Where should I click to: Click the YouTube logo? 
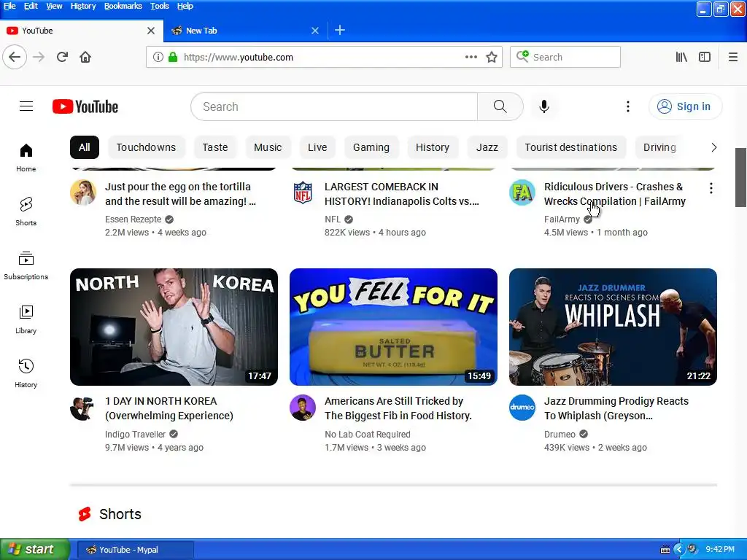(85, 106)
